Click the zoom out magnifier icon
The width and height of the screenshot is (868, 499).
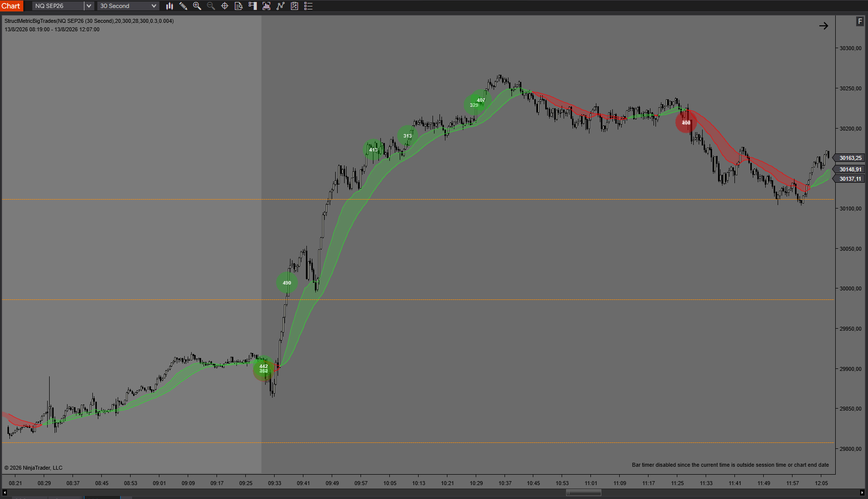pos(211,6)
